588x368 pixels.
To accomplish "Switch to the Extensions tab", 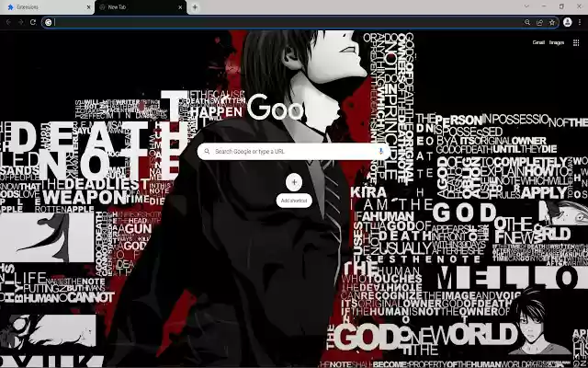I will [x=47, y=7].
